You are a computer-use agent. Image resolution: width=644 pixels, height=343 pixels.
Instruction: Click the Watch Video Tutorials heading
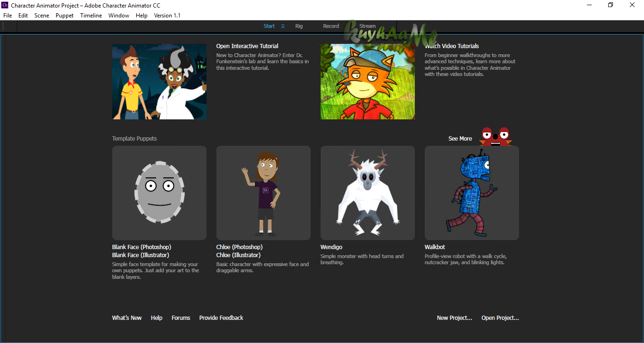(x=452, y=46)
